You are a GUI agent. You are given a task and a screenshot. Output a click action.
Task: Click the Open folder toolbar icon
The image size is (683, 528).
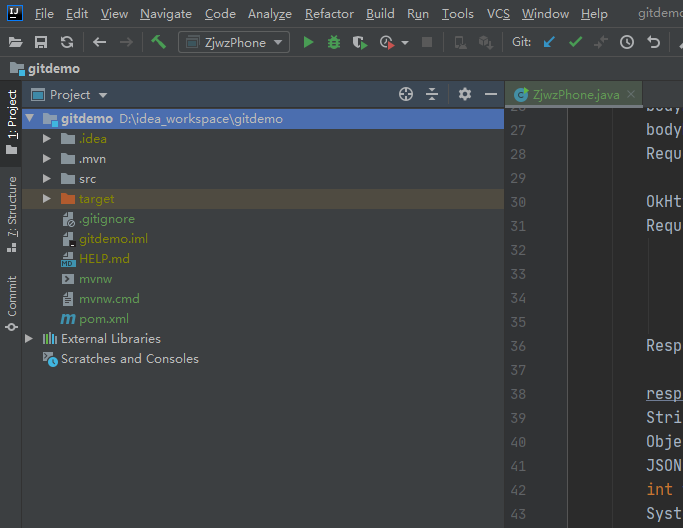(15, 42)
